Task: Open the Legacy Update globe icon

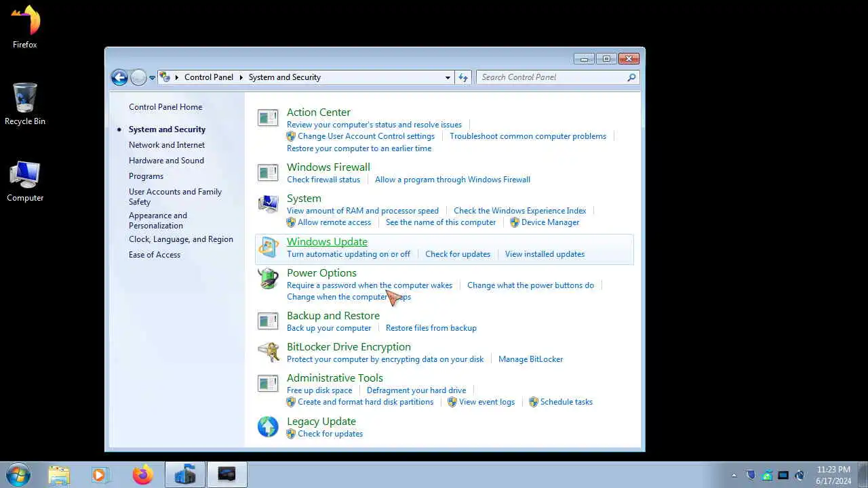Action: tap(268, 426)
